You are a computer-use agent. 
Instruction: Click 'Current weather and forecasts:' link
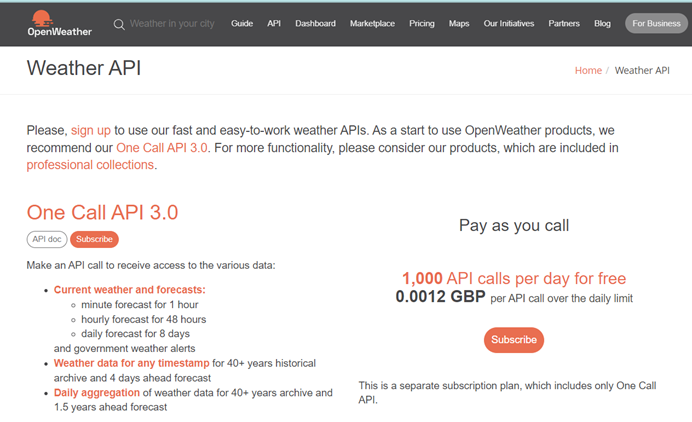130,290
